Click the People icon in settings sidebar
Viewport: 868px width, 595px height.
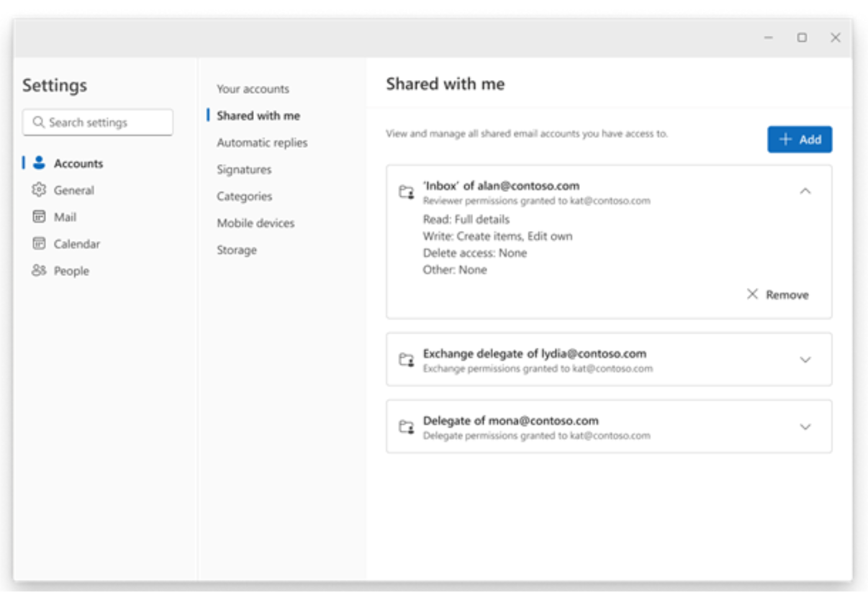39,270
